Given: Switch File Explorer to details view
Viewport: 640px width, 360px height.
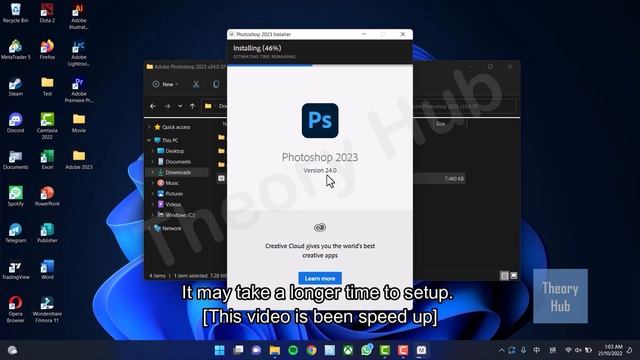Looking at the screenshot, I should [504, 276].
